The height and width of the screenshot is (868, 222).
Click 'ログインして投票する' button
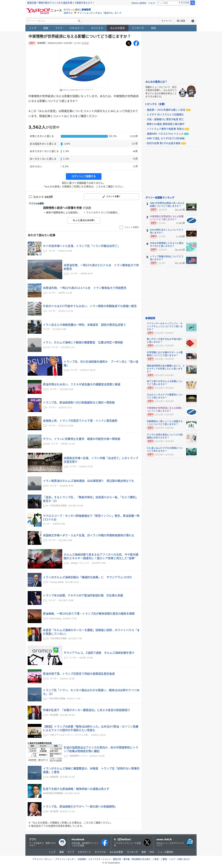click(x=83, y=176)
